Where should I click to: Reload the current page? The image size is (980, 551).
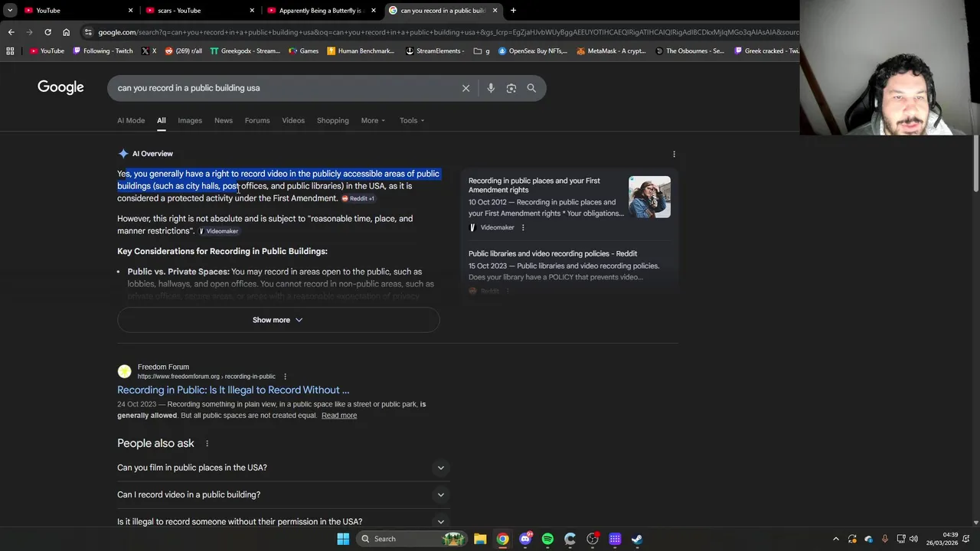47,32
